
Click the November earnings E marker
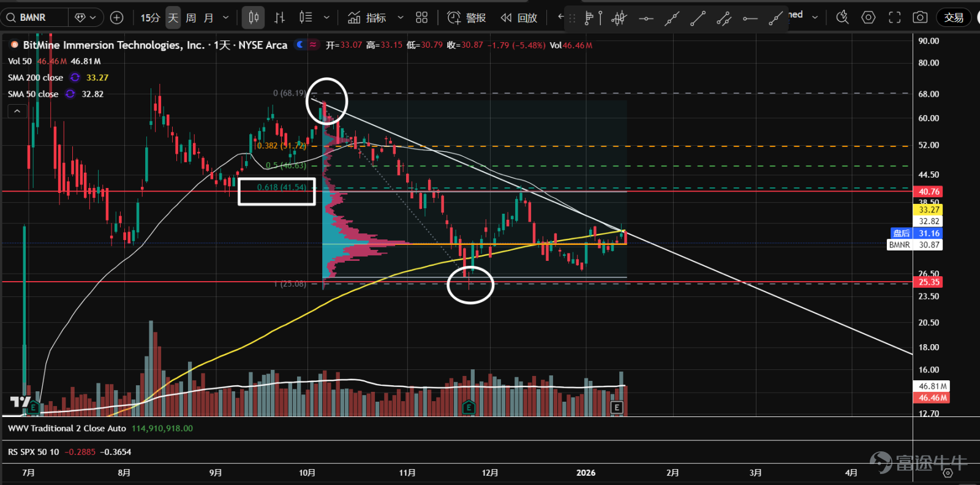(x=469, y=407)
